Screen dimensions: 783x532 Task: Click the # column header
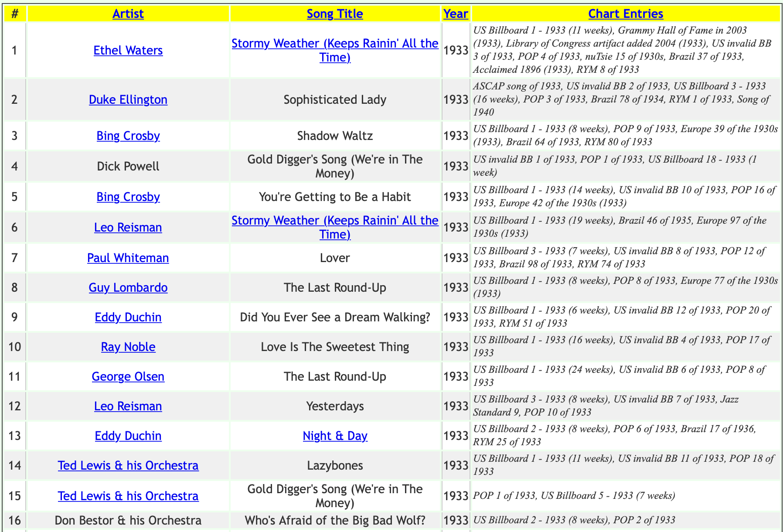(15, 14)
